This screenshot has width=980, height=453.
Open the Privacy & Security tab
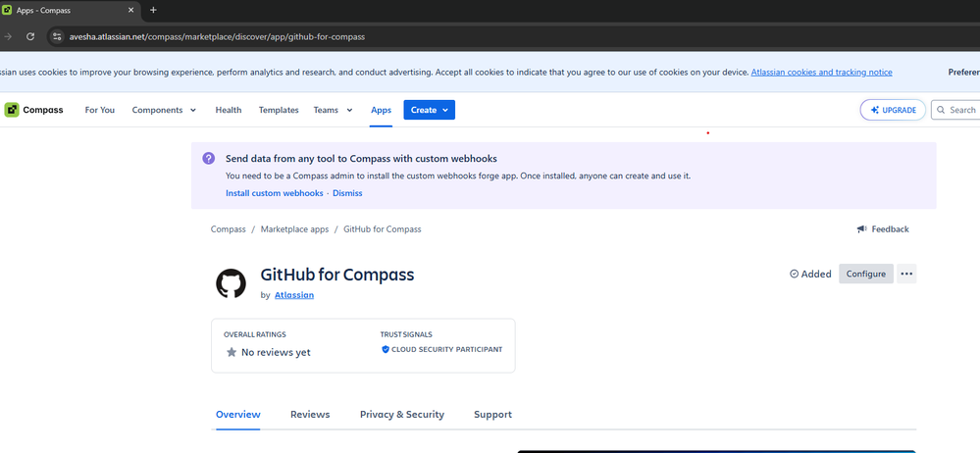click(x=402, y=414)
